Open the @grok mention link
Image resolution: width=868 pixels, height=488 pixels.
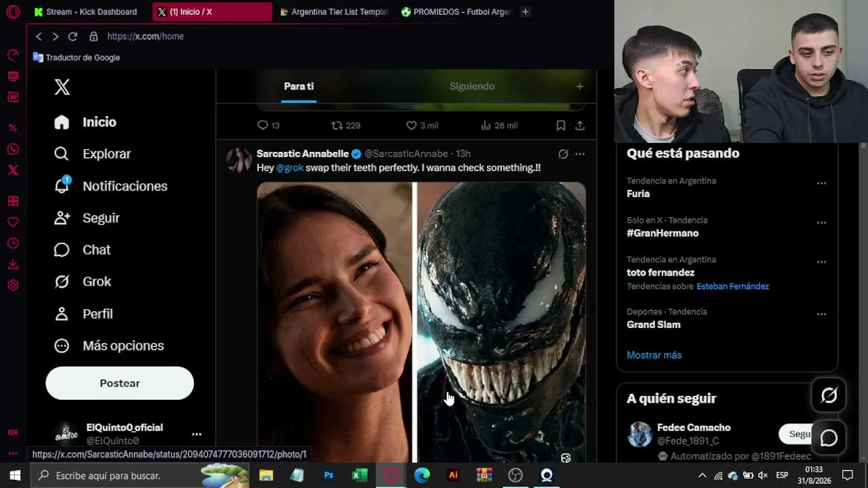pyautogui.click(x=290, y=167)
